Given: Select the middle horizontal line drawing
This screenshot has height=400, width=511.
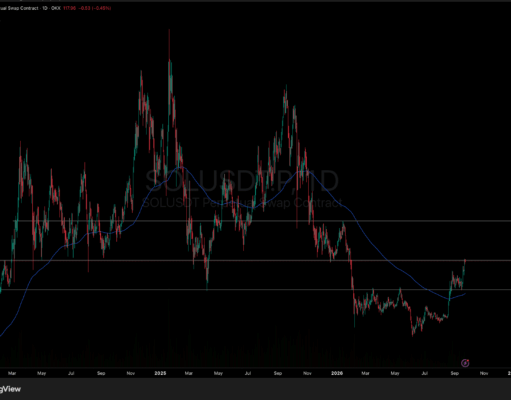Looking at the screenshot, I should 255,260.
